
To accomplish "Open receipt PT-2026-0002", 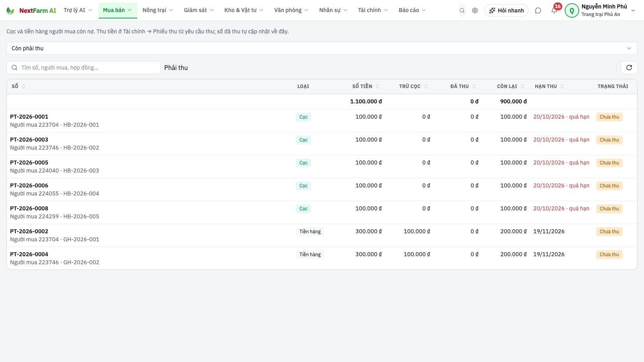I will [x=29, y=231].
